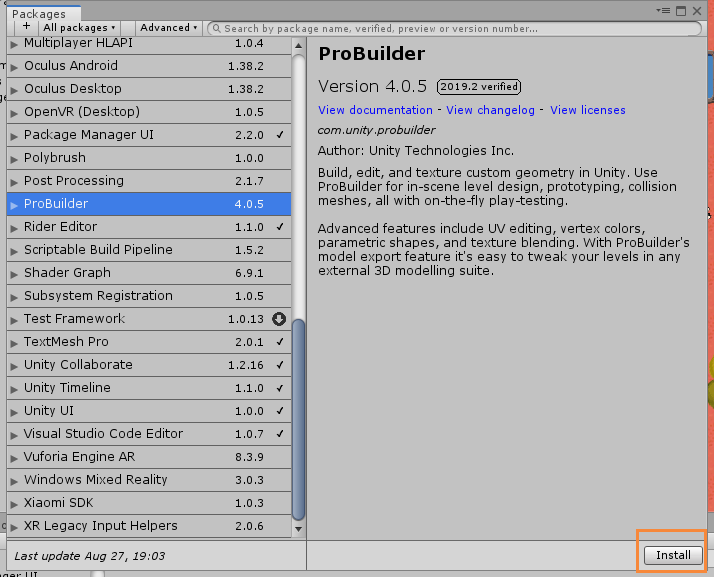The image size is (714, 577).
Task: Expand the Vuforia Engine AR package arrow
Action: (x=14, y=458)
